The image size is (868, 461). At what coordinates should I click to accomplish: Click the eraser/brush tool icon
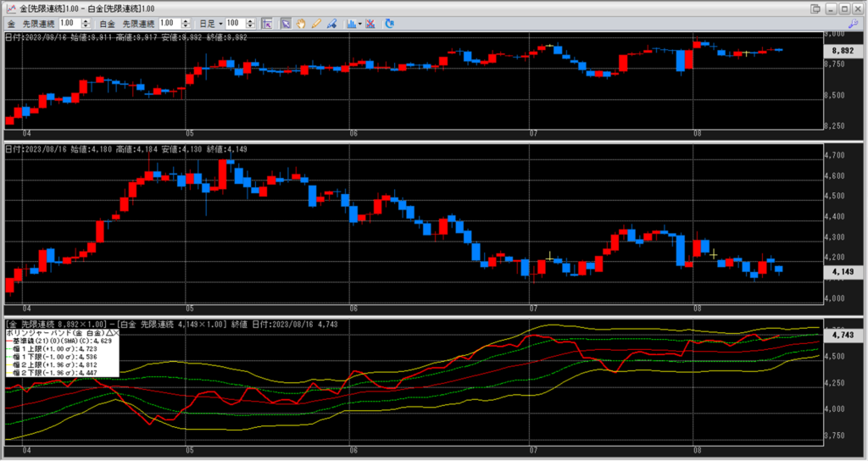(332, 24)
